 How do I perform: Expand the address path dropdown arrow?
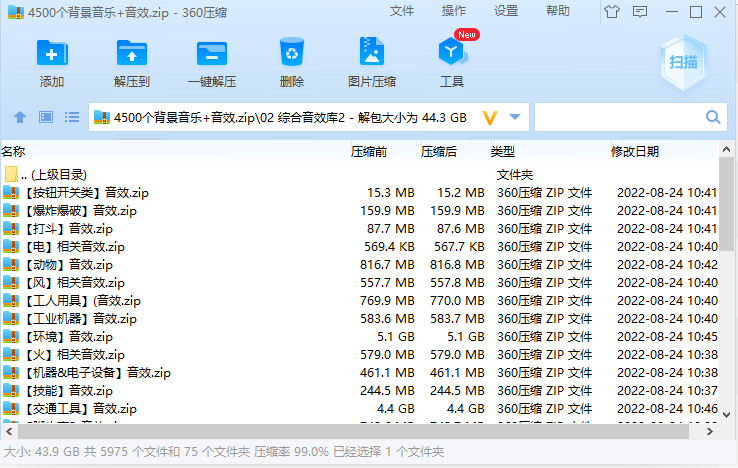coord(515,118)
